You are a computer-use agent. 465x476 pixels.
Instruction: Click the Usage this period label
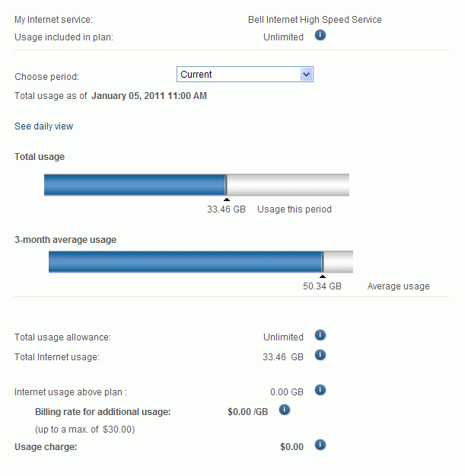pos(295,209)
